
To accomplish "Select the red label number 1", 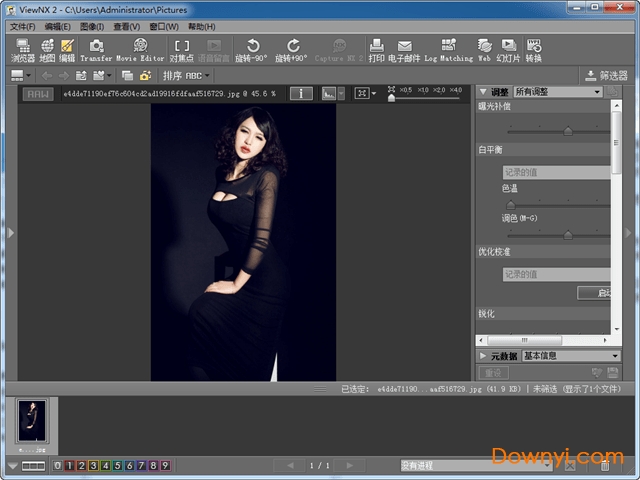I will coord(70,465).
